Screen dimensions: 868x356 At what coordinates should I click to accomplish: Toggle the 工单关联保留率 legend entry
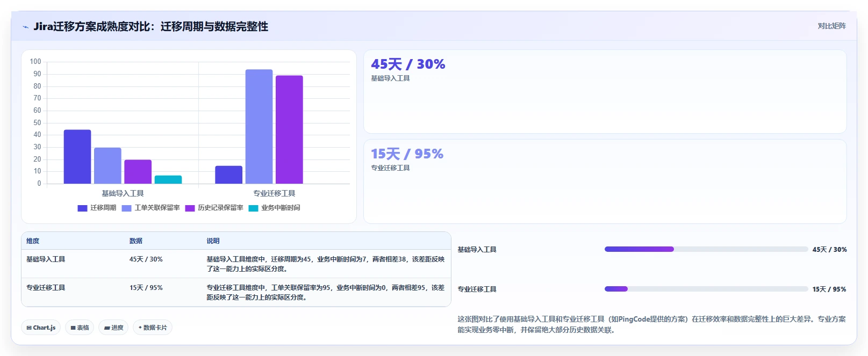(150, 208)
